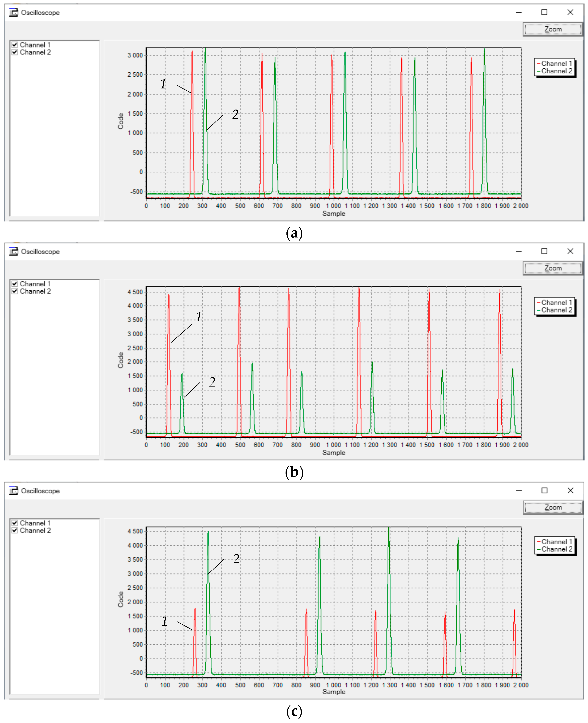Click Oscilloscope title text in middle window
The height and width of the screenshot is (723, 588).
pos(40,252)
